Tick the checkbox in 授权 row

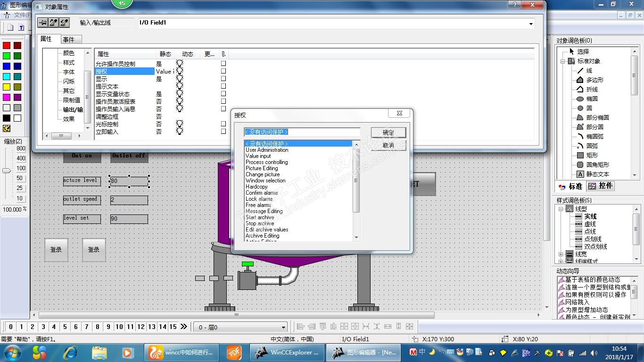pos(223,71)
